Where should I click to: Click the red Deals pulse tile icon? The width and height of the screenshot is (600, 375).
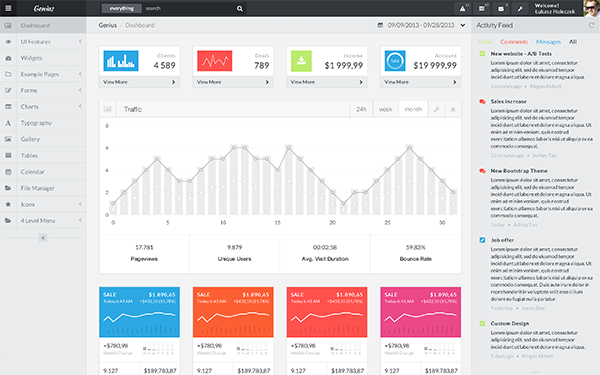click(215, 61)
